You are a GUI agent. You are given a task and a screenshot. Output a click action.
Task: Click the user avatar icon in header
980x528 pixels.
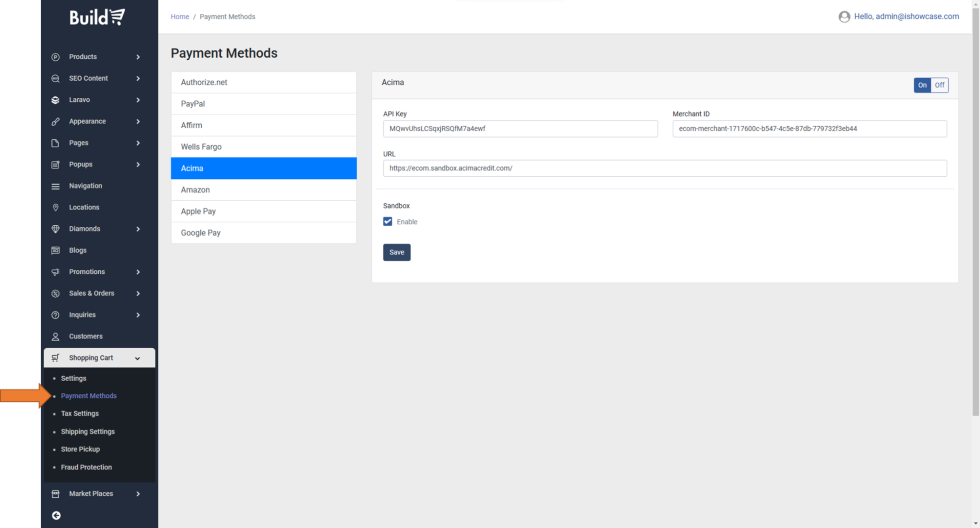(844, 17)
